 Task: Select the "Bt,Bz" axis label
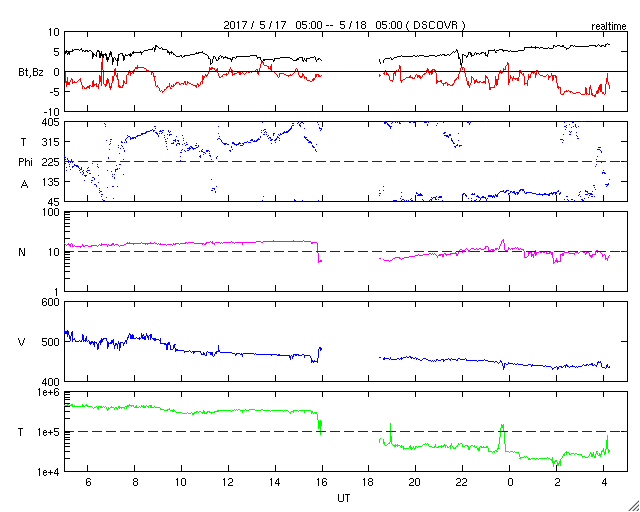coord(31,74)
